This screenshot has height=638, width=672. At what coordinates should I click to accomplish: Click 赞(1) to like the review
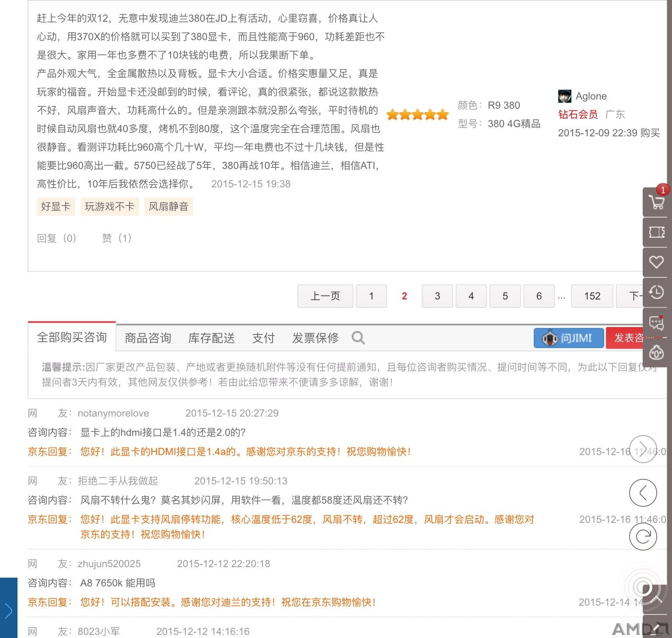tap(117, 238)
